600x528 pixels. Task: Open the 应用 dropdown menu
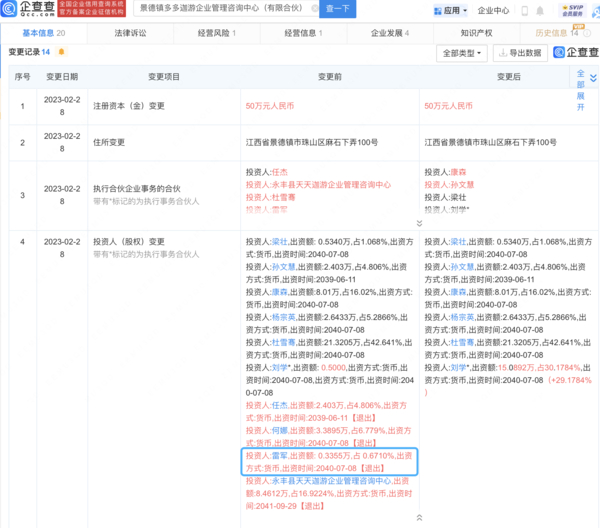450,11
